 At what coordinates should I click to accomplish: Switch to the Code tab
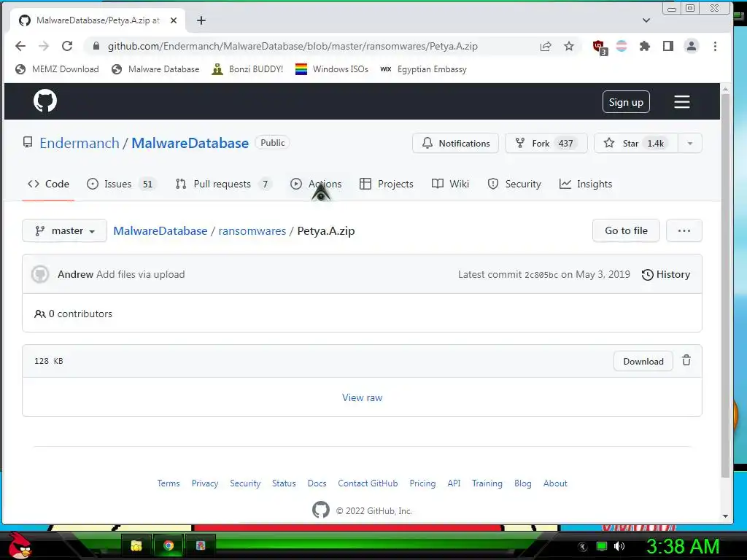coord(49,184)
